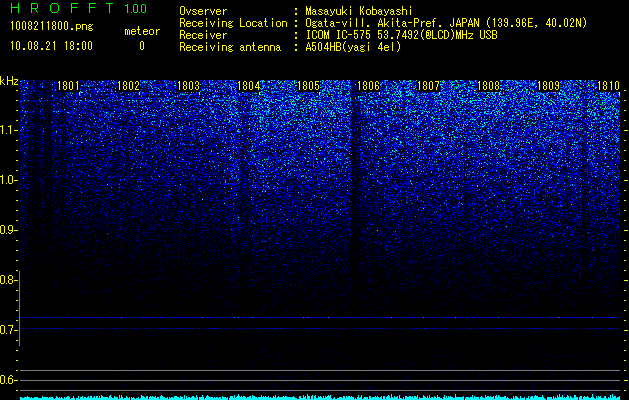Click the 1801 time marker
Image resolution: width=629 pixels, height=400 pixels.
[x=68, y=86]
